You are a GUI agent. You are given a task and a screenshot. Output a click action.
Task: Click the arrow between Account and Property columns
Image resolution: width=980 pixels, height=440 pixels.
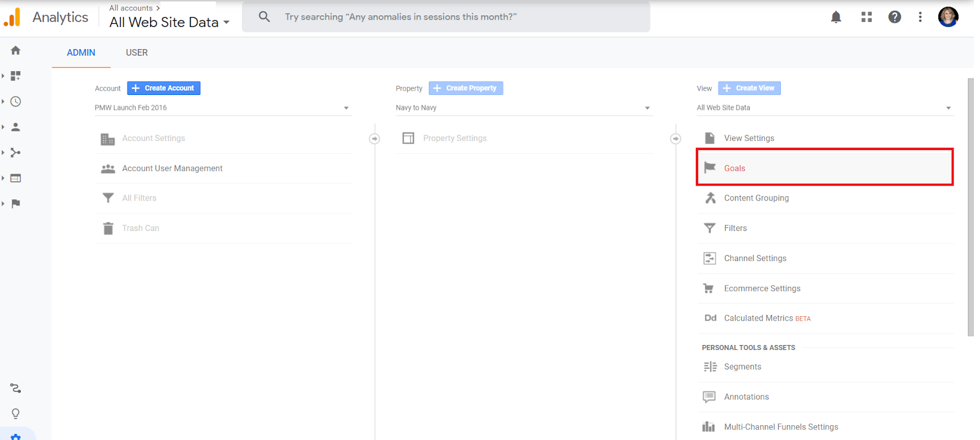pyautogui.click(x=374, y=139)
